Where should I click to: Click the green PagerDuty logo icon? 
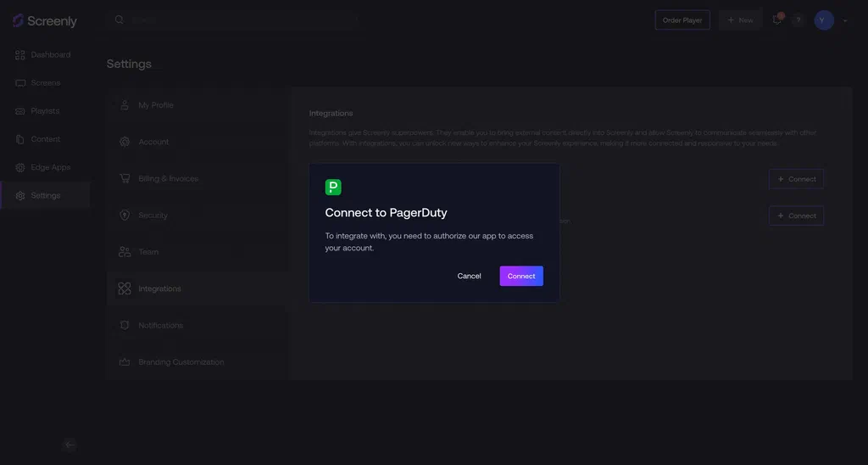(333, 188)
